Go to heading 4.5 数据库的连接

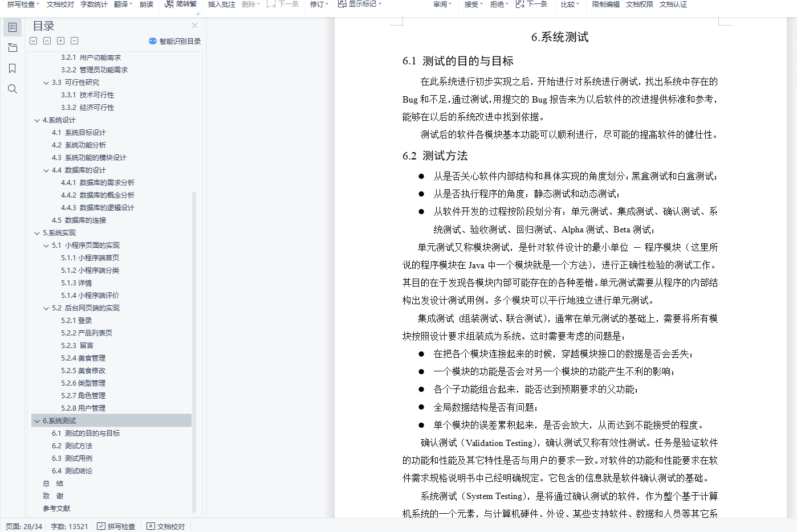pyautogui.click(x=79, y=220)
